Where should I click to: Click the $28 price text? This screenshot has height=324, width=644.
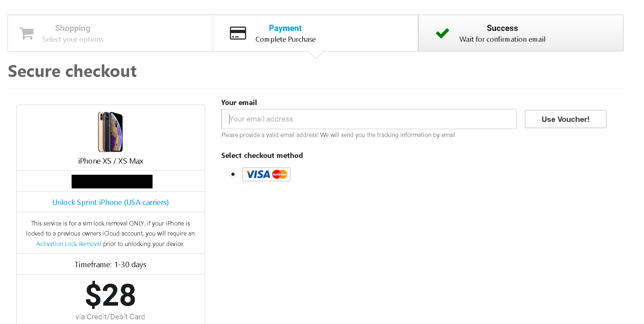(110, 295)
